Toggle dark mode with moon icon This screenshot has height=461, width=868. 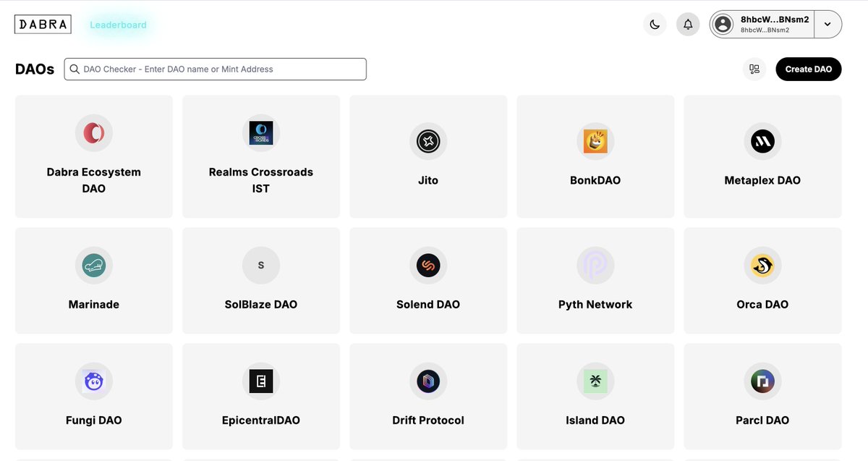click(x=655, y=25)
